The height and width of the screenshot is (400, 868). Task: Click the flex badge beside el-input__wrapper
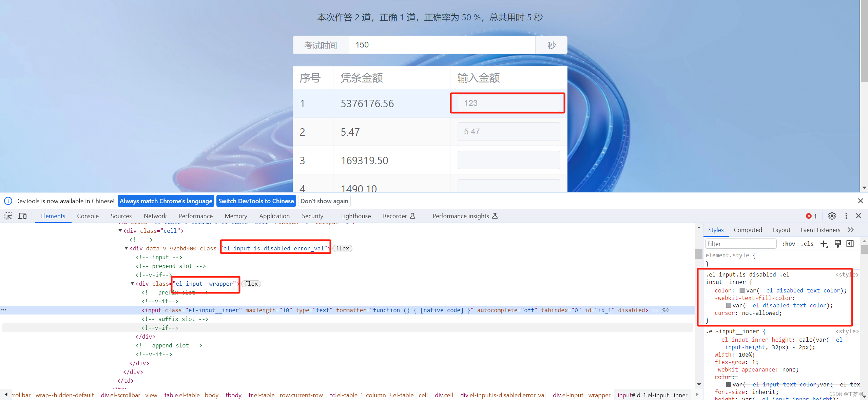click(x=251, y=284)
